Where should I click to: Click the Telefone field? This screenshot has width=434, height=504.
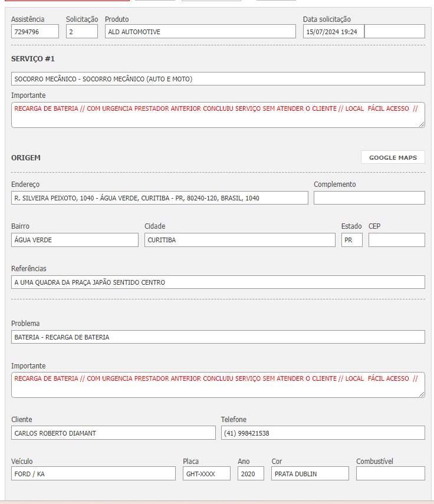(x=323, y=433)
